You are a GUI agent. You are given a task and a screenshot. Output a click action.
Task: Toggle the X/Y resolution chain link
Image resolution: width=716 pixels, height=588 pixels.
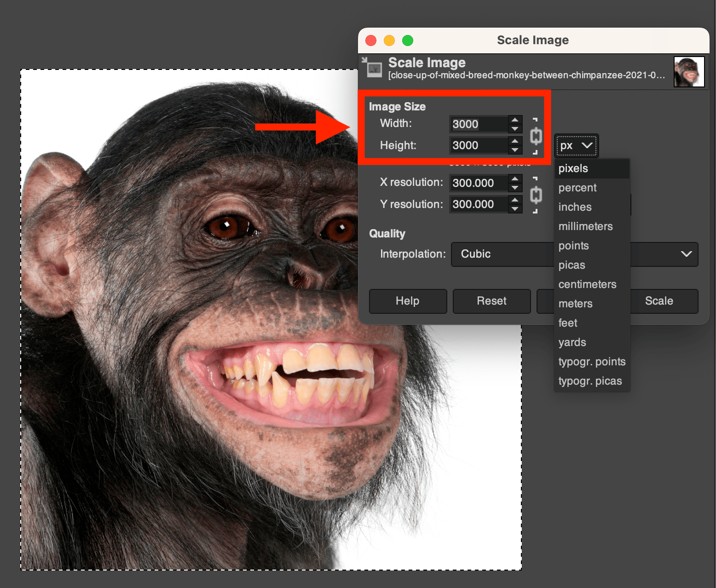(536, 195)
